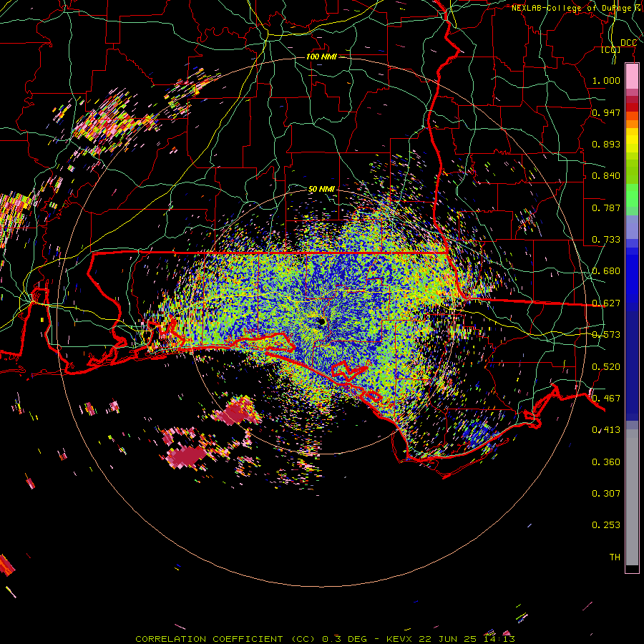Select the 0.360 legend value
Viewport: 644px width, 644px height.
(x=606, y=462)
